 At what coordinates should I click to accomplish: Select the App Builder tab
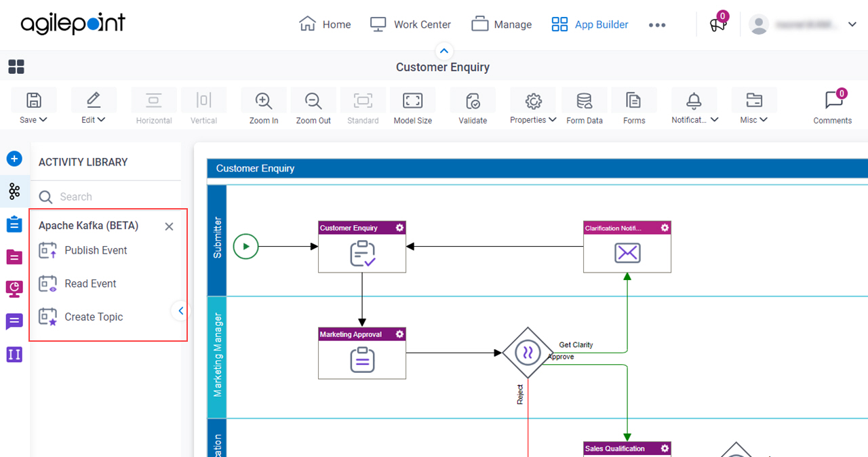point(590,24)
